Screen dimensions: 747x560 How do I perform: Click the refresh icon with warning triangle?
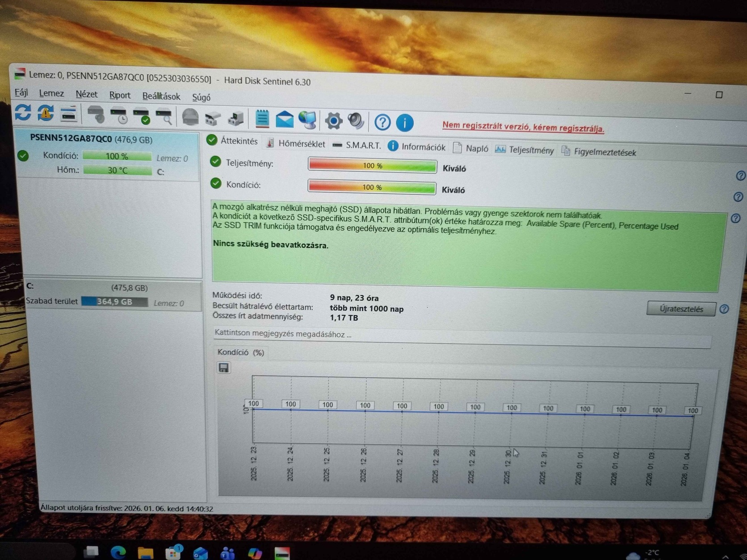click(x=46, y=113)
